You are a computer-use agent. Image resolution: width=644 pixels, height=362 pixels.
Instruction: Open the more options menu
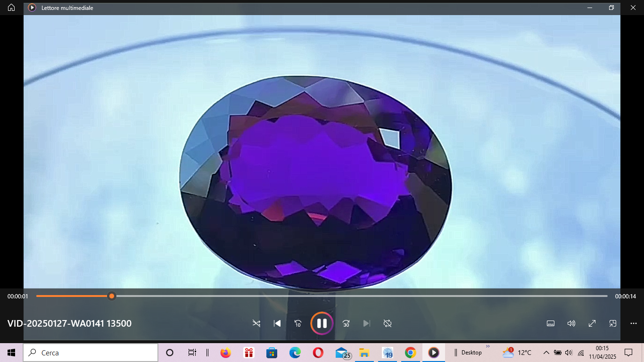tap(634, 323)
